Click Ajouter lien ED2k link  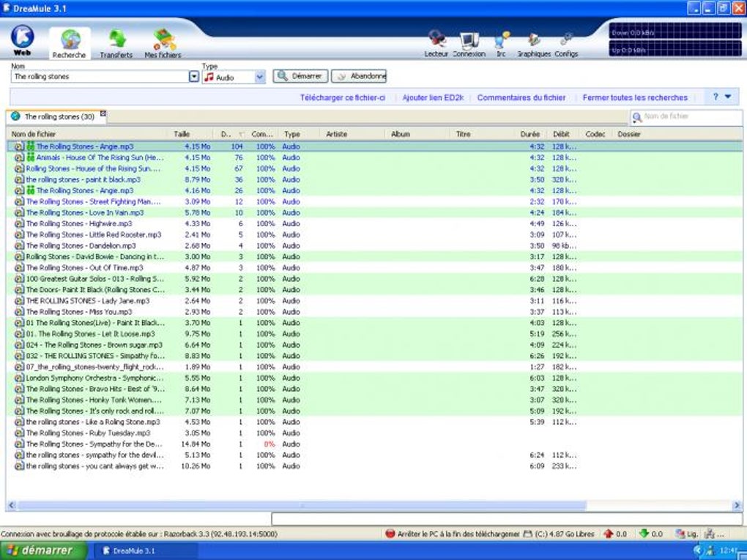[x=433, y=97]
